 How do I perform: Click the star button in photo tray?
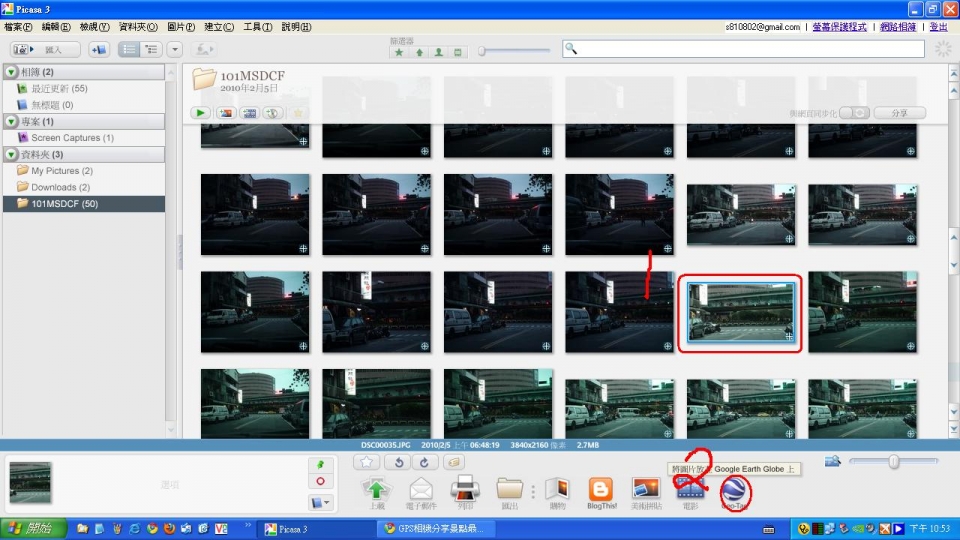[367, 462]
